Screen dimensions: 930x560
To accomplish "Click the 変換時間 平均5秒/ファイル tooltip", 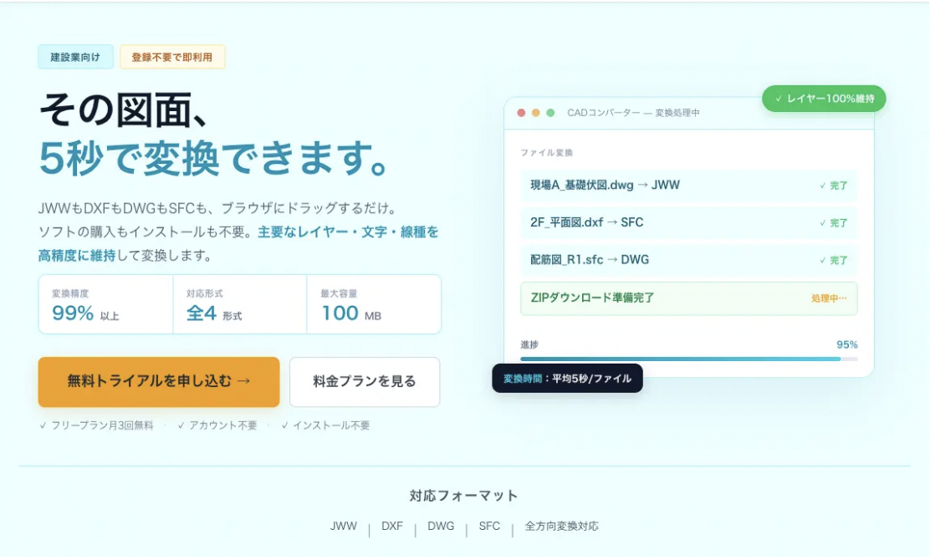I will tap(567, 379).
